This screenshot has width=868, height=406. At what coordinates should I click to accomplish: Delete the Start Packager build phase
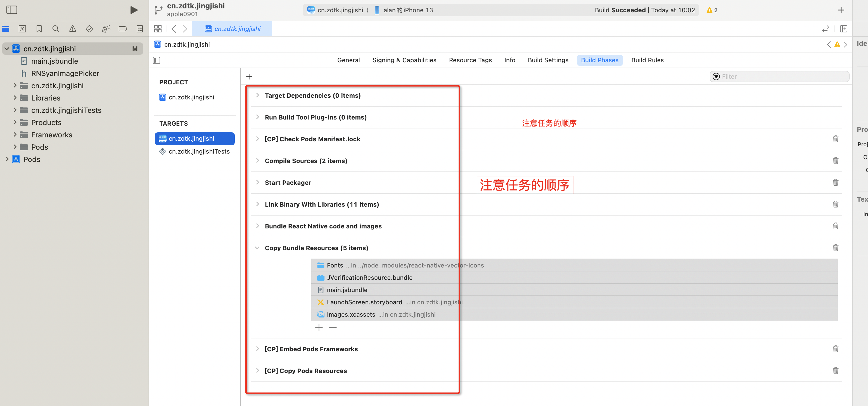click(835, 182)
